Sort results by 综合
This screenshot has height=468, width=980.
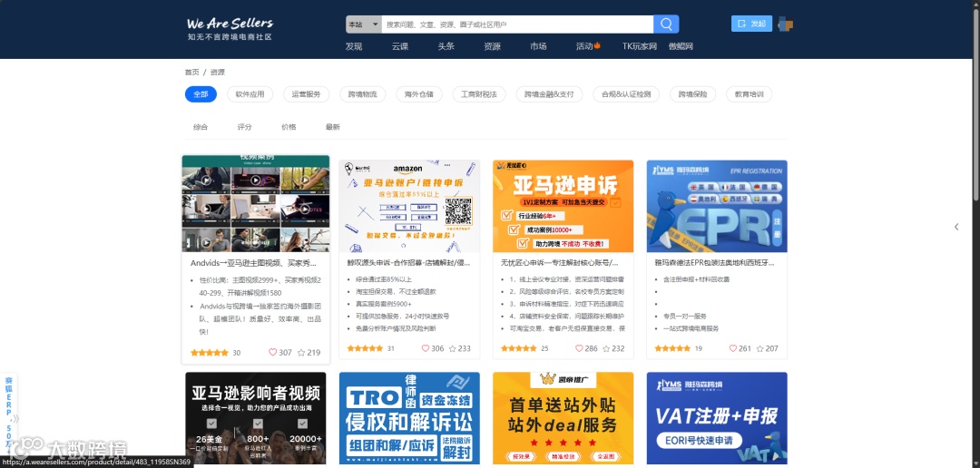click(x=201, y=127)
